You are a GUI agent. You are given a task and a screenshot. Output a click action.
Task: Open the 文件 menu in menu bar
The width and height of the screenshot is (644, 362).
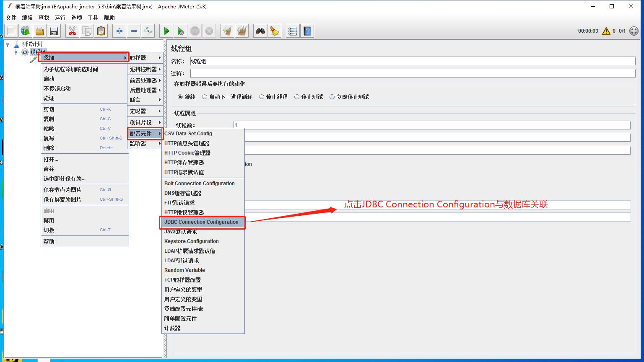click(x=11, y=18)
